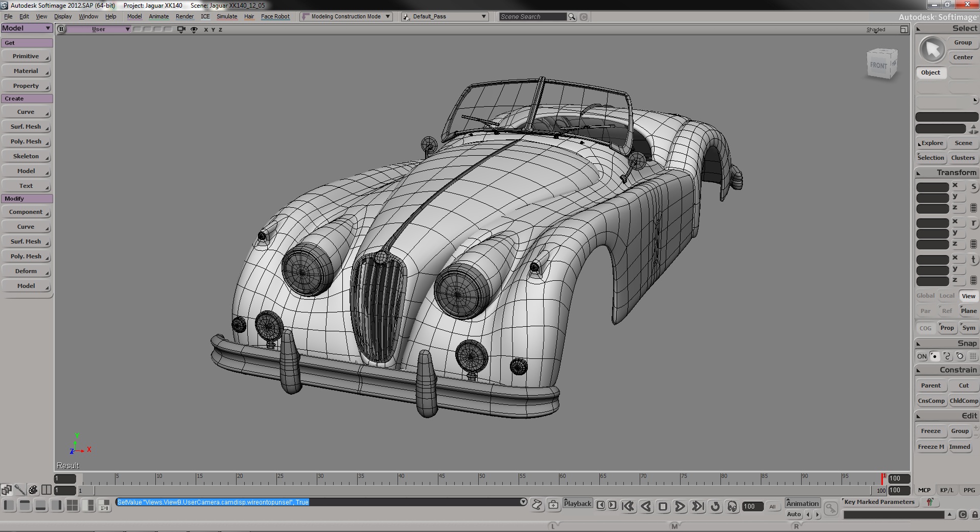This screenshot has width=980, height=532.
Task: Click the timeline at frame 50
Action: pyautogui.click(x=479, y=479)
